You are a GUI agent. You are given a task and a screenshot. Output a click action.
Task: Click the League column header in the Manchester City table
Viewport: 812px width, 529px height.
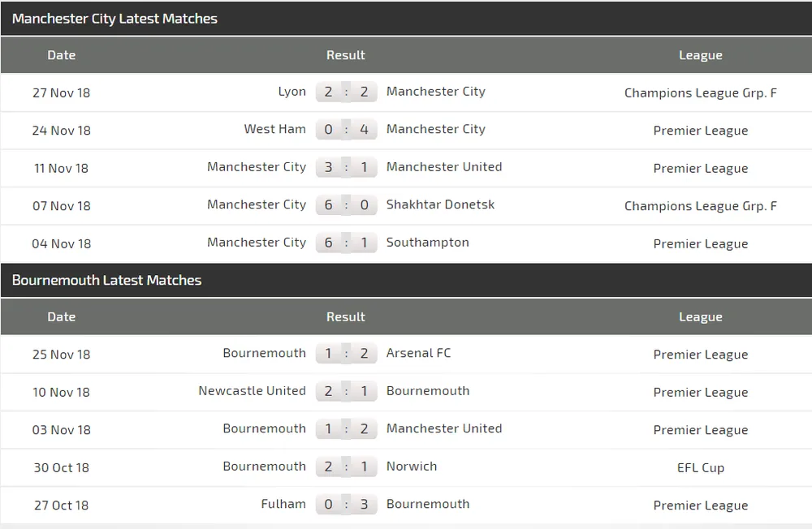tap(700, 55)
